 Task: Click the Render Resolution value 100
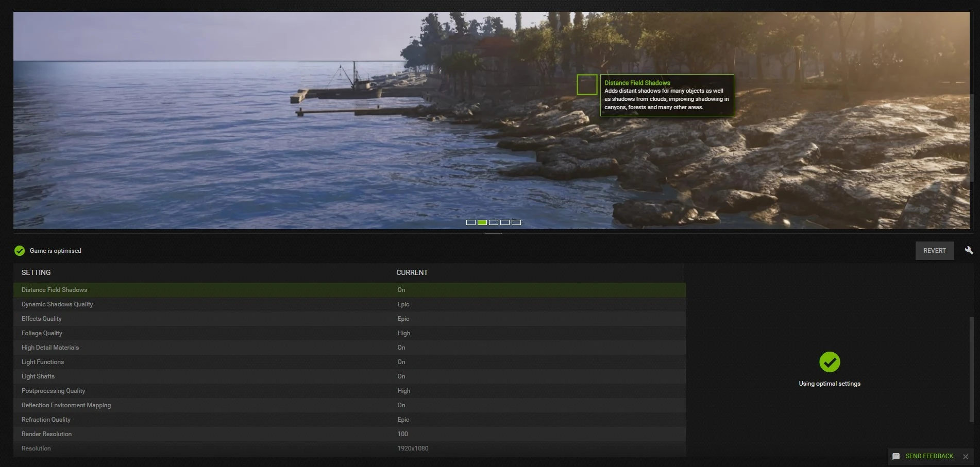tap(402, 434)
